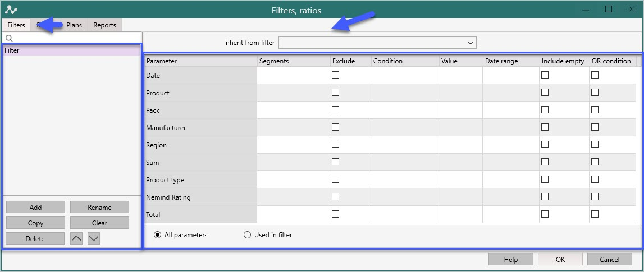Check OR condition for Product
The image size is (644, 272).
coord(595,93)
